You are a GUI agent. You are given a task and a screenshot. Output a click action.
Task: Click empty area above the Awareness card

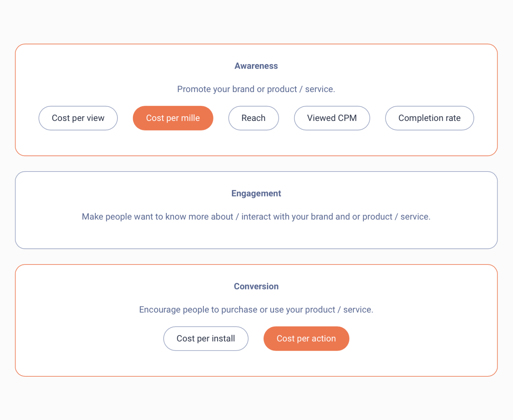pyautogui.click(x=256, y=21)
